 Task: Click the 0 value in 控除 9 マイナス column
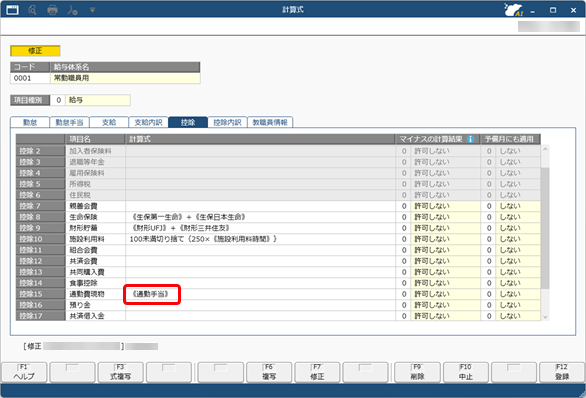pyautogui.click(x=404, y=228)
